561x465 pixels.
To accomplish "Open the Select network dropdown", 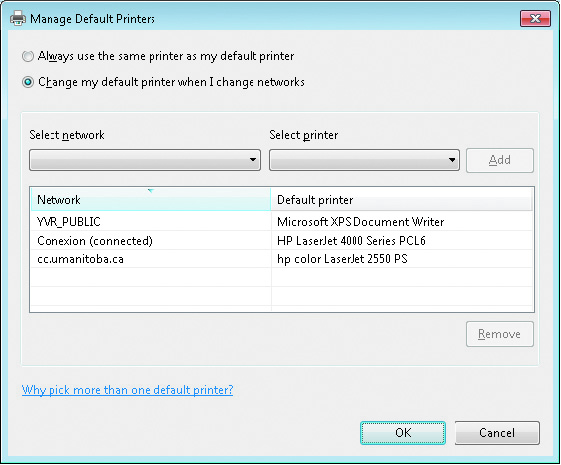I will (145, 160).
